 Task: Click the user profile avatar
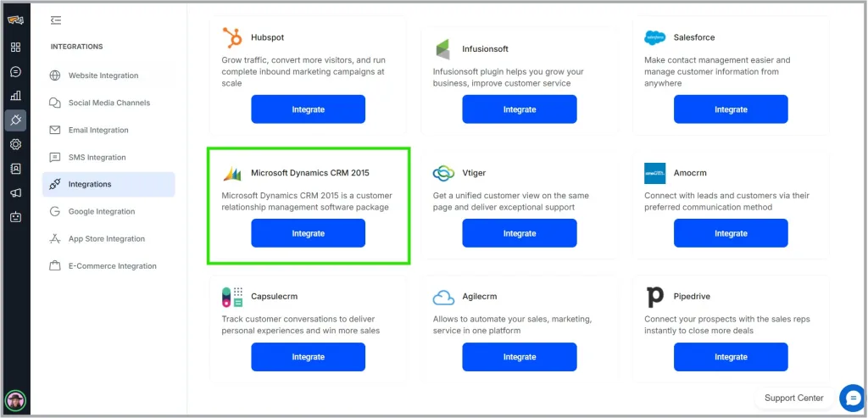point(15,399)
